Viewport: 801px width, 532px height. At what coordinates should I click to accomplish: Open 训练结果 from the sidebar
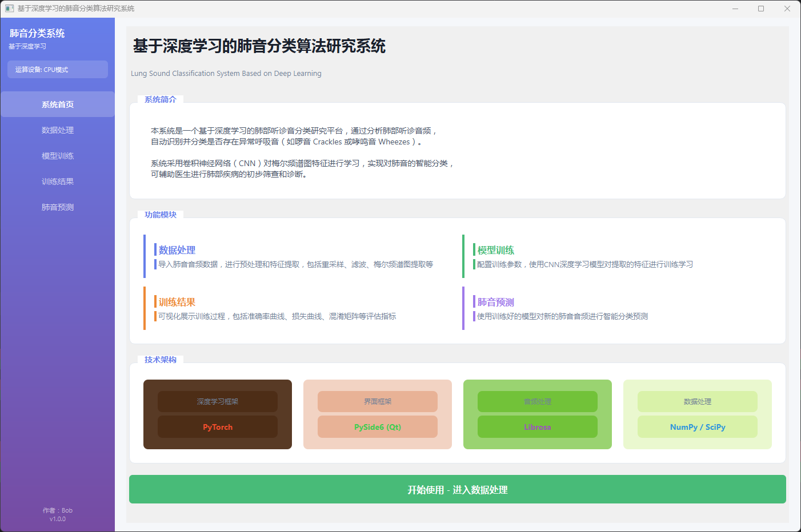coord(58,182)
